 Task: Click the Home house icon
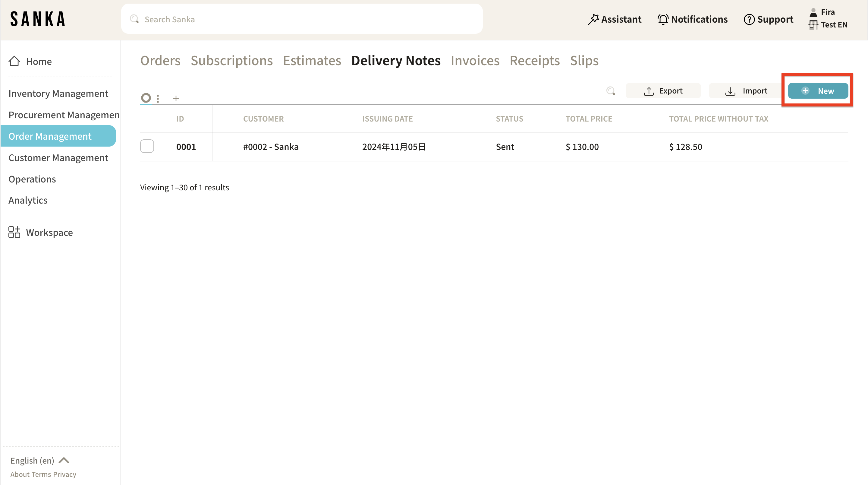pos(14,61)
